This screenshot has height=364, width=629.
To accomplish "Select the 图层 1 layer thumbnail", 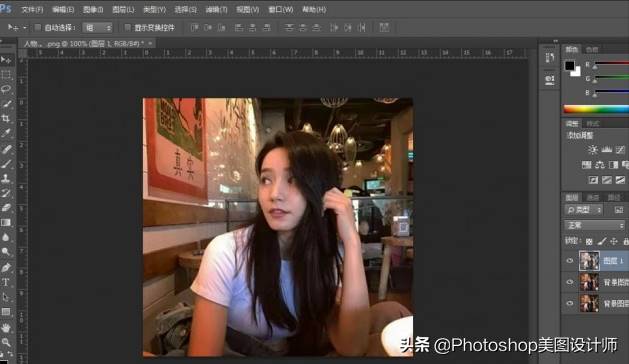I will [589, 260].
